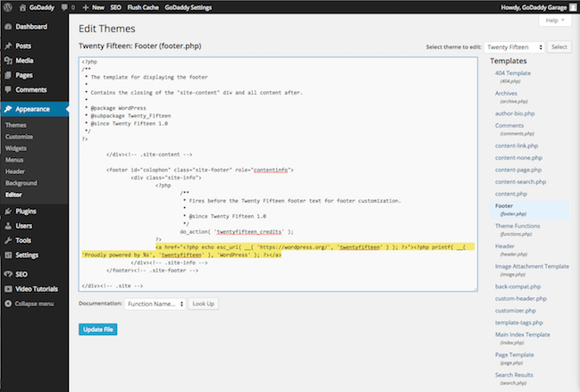Image resolution: width=580 pixels, height=392 pixels.
Task: Click the Select theme button
Action: [559, 47]
